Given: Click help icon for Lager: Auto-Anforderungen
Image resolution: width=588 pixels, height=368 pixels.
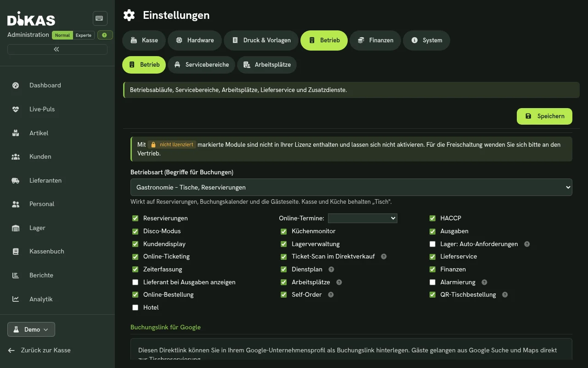Looking at the screenshot, I should click(527, 244).
